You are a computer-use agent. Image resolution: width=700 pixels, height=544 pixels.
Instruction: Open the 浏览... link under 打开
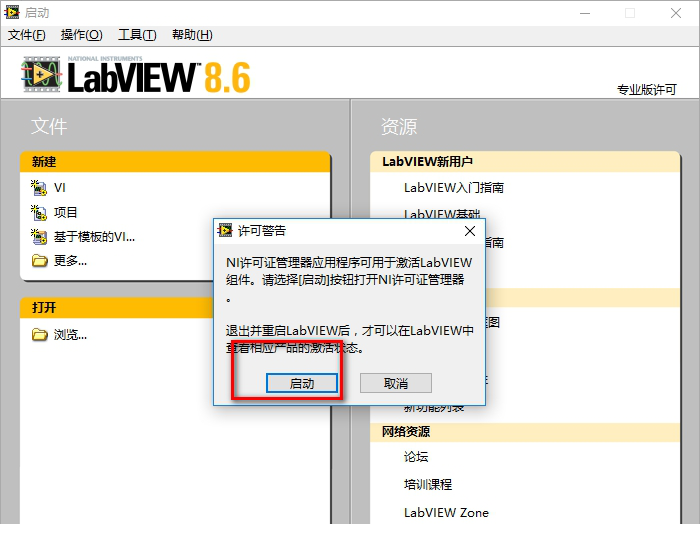click(x=70, y=334)
